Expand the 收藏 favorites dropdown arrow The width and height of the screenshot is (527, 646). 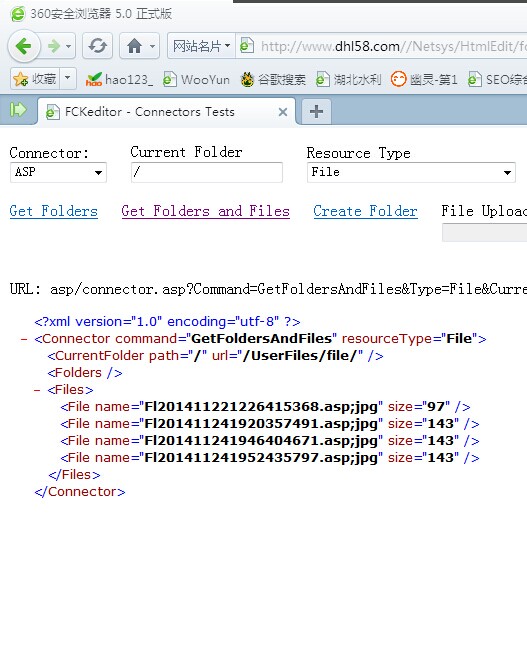(x=68, y=78)
